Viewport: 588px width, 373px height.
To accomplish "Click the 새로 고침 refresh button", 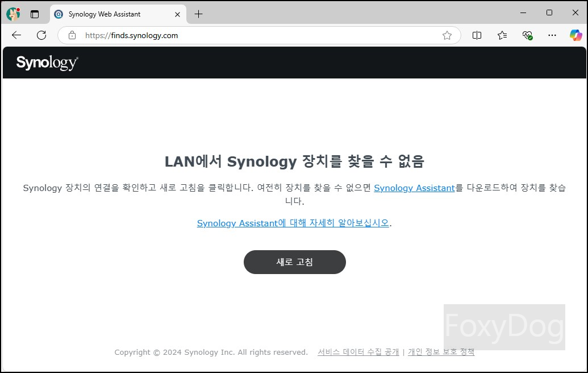I will click(x=295, y=262).
